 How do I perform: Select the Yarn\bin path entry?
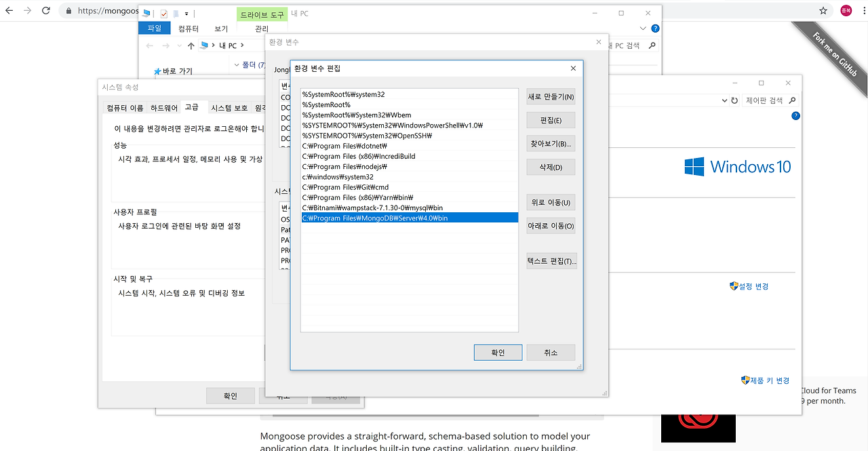[410, 197]
